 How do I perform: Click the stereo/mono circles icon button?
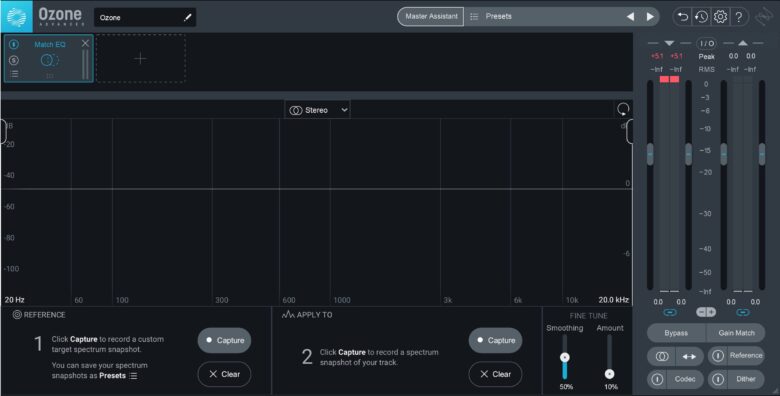pos(662,356)
